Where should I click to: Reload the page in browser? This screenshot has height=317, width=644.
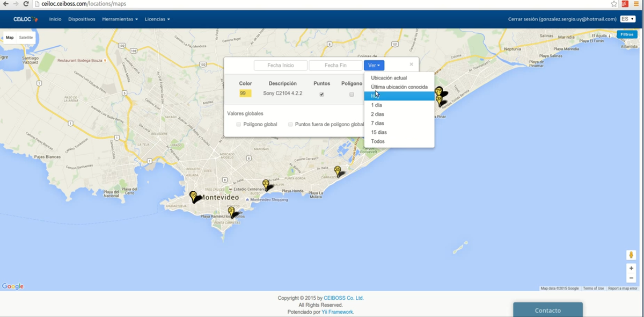pos(26,4)
